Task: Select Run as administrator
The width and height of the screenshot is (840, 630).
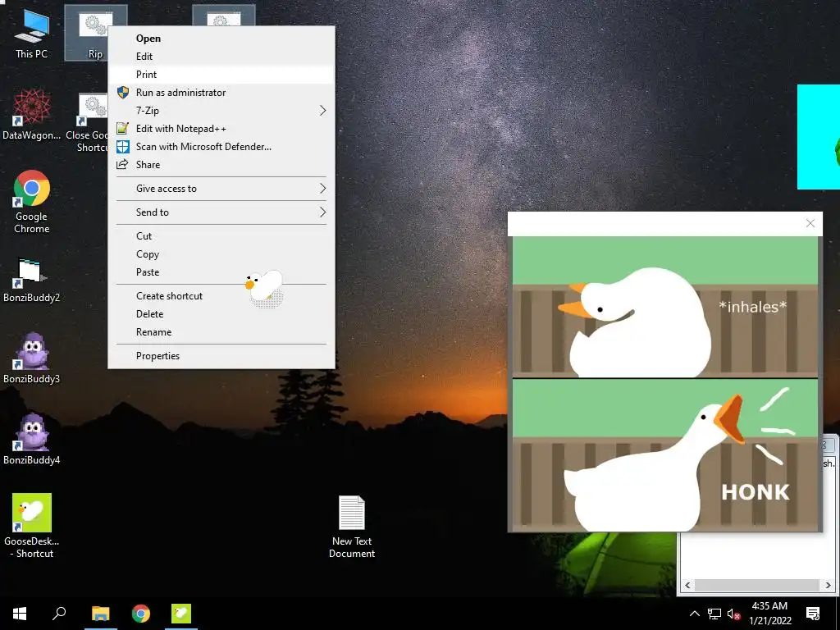Action: coord(221,93)
